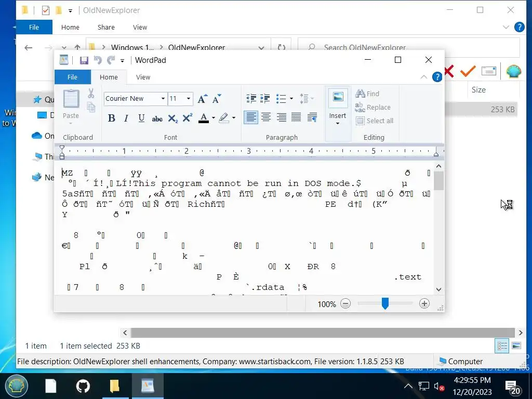Open GitHub Desktop from the taskbar
The image size is (532, 399).
(83, 386)
